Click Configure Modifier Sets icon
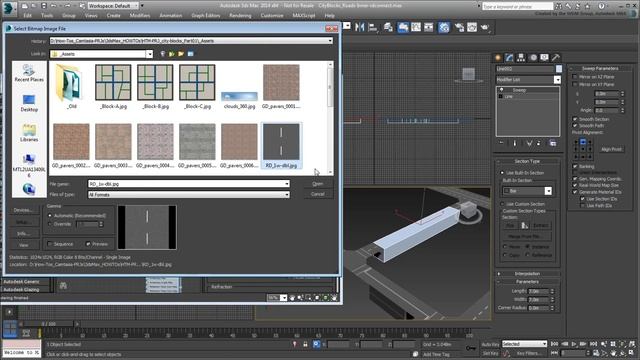This screenshot has width=640, height=360. 553,143
